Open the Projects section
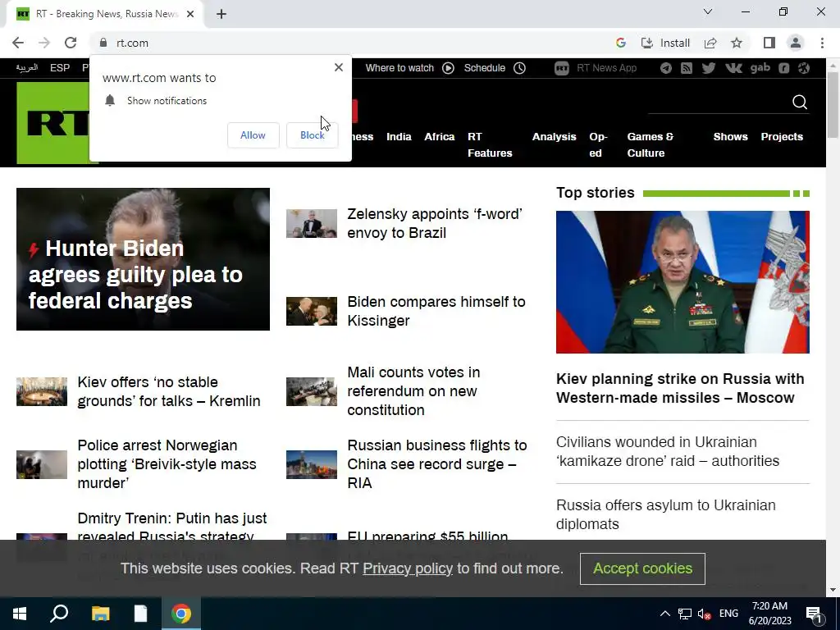Image resolution: width=840 pixels, height=630 pixels. tap(782, 137)
